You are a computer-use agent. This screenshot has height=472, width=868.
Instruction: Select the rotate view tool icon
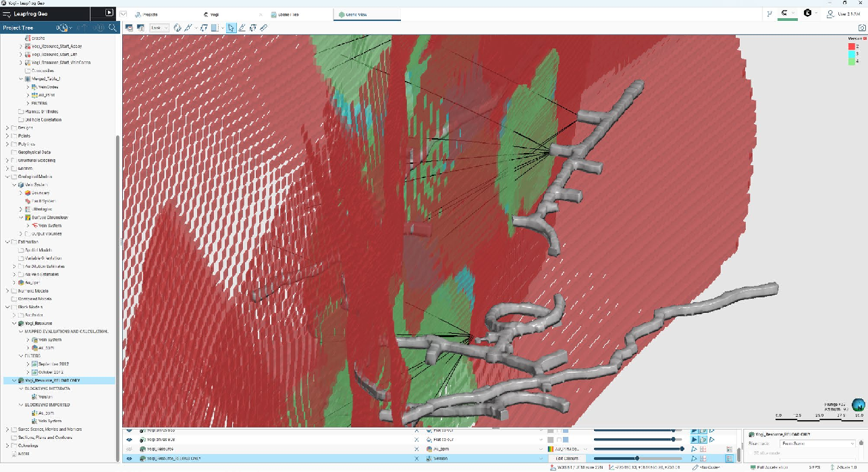[178, 28]
